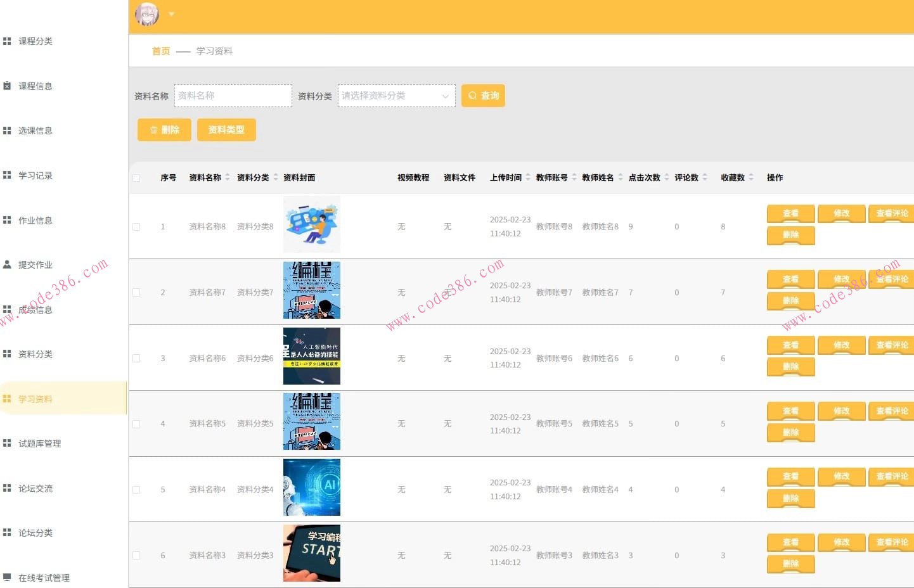
Task: Click the 课程分类 grid icon in sidebar
Action: coord(7,41)
